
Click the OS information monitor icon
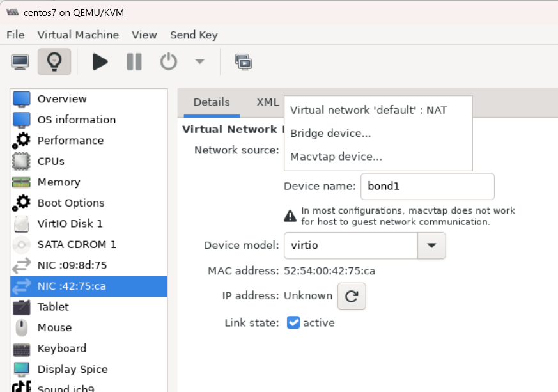point(21,120)
